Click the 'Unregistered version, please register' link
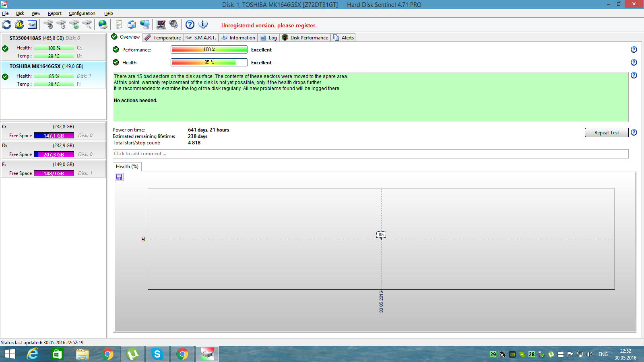Viewport: 644px width, 362px height. pyautogui.click(x=269, y=25)
